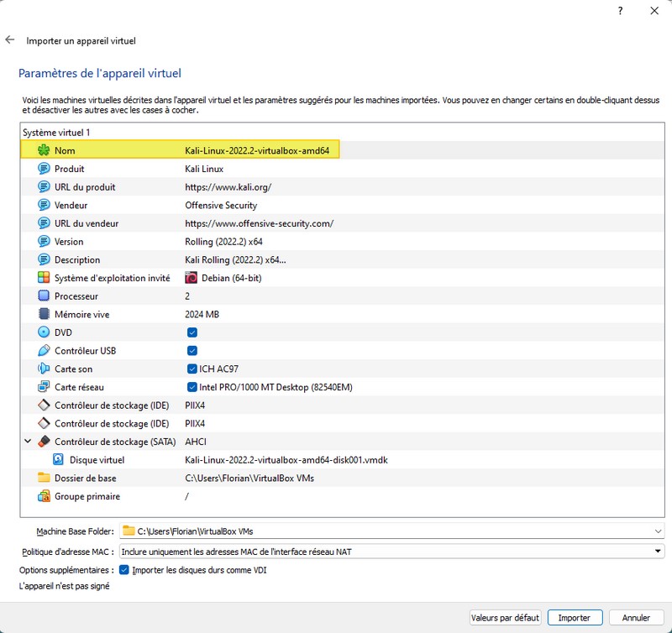Toggle Importer les disques durs comme VDI
Screen dimensions: 672x633
(123, 570)
